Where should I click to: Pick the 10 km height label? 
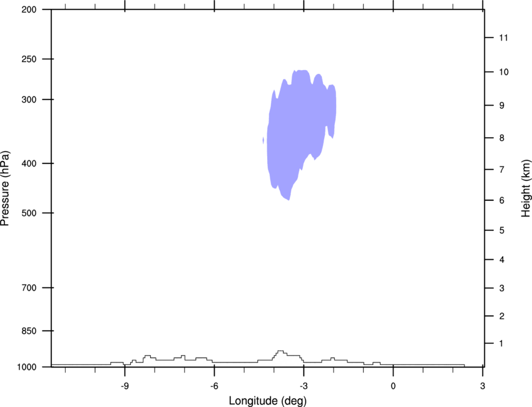(503, 72)
